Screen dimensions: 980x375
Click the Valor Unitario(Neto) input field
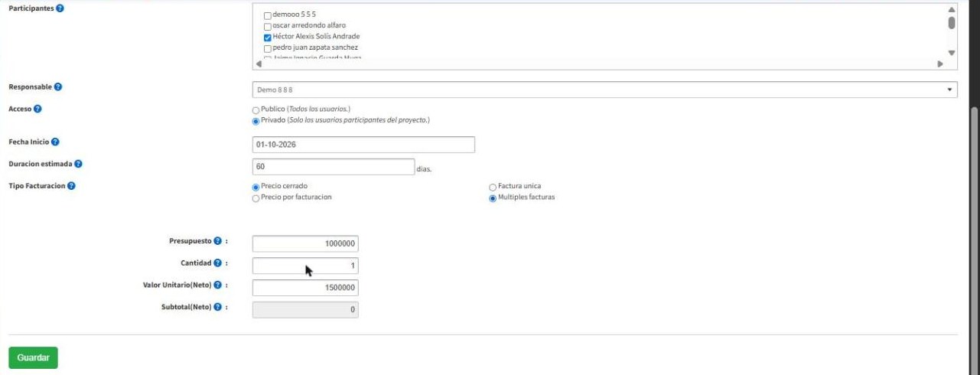tap(305, 288)
